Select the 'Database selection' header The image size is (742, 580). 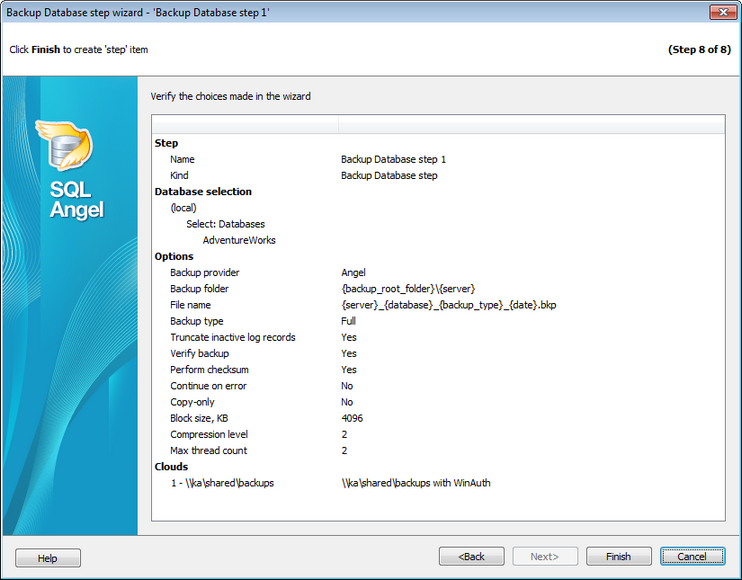[x=203, y=192]
